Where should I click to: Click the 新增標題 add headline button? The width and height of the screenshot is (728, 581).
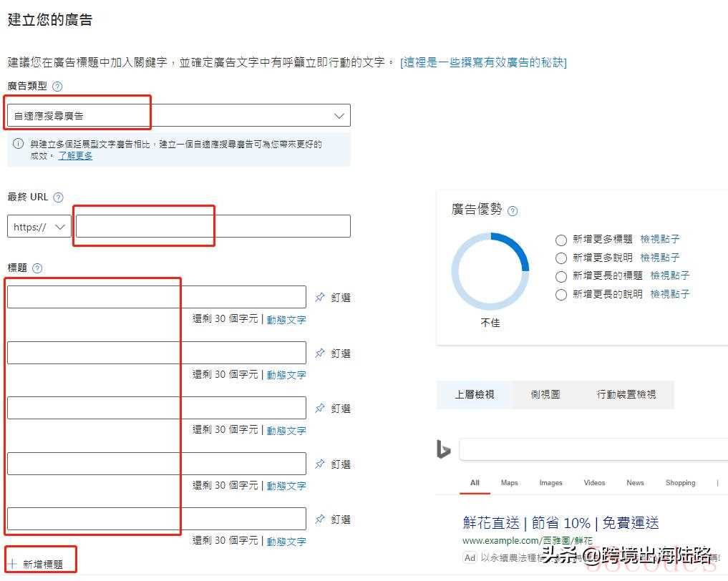(41, 564)
